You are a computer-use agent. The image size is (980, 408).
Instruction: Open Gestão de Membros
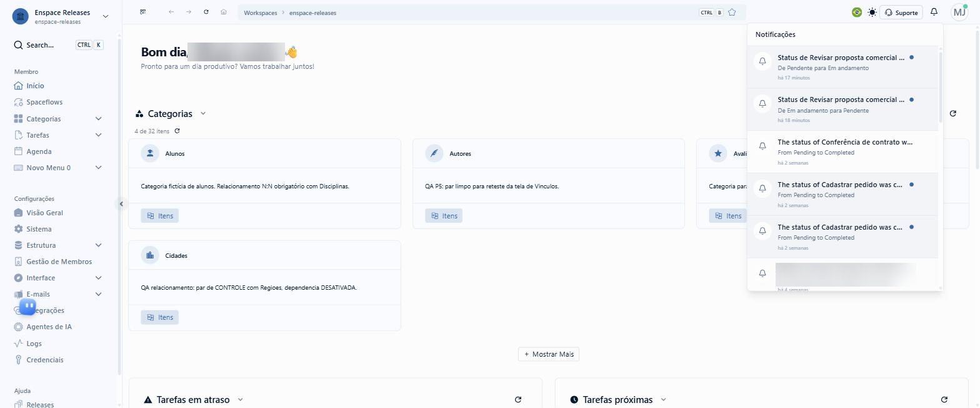pos(59,262)
